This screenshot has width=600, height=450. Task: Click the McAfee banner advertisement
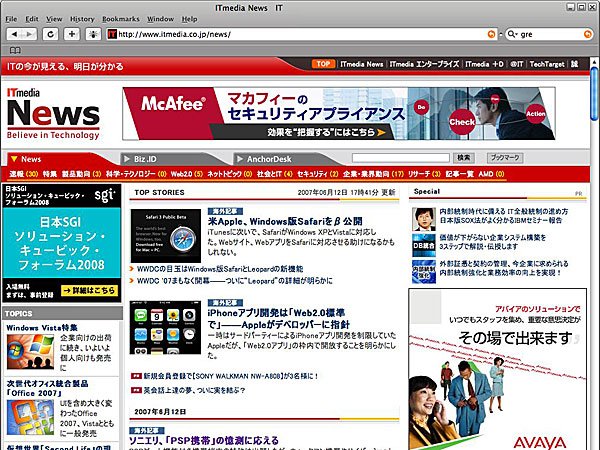tap(339, 114)
